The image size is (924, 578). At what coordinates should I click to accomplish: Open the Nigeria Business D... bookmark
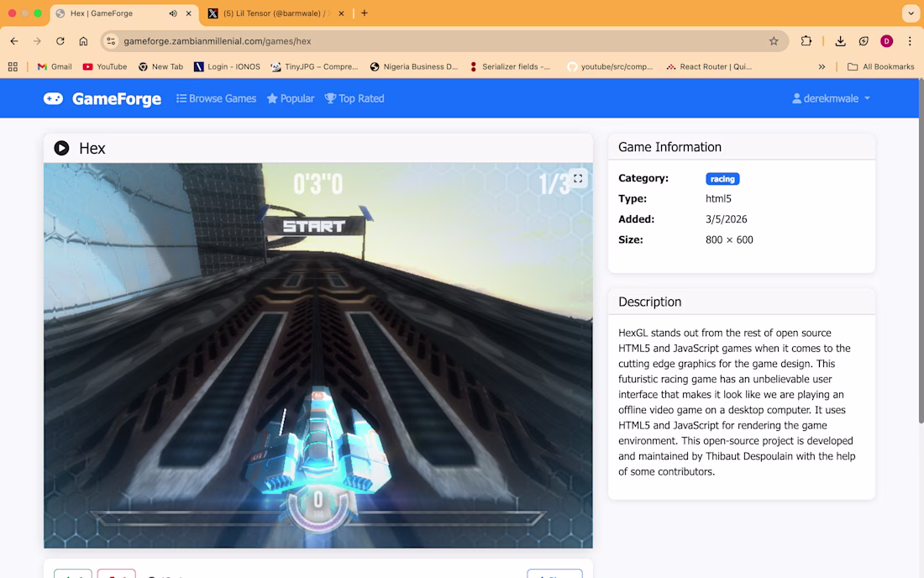(x=413, y=66)
